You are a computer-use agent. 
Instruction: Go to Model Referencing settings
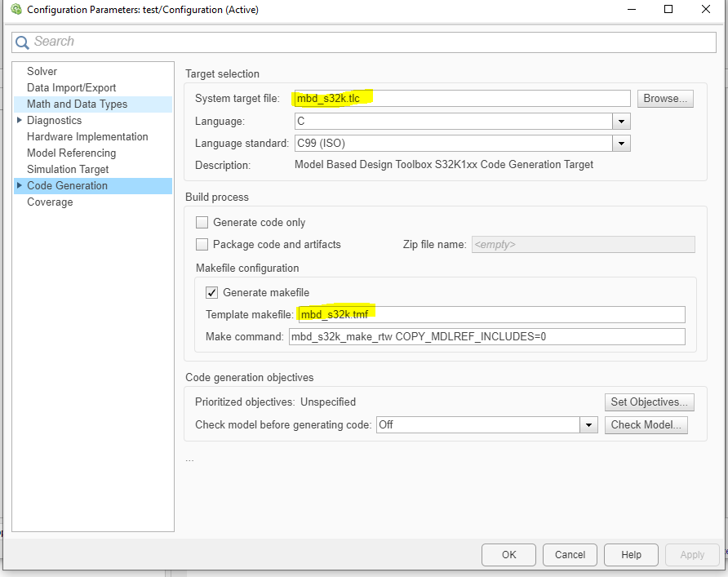click(71, 153)
